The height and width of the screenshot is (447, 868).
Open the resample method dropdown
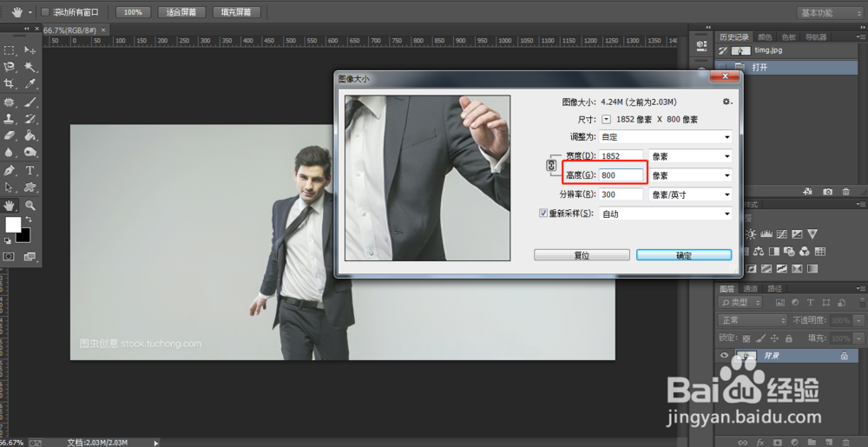click(x=666, y=214)
